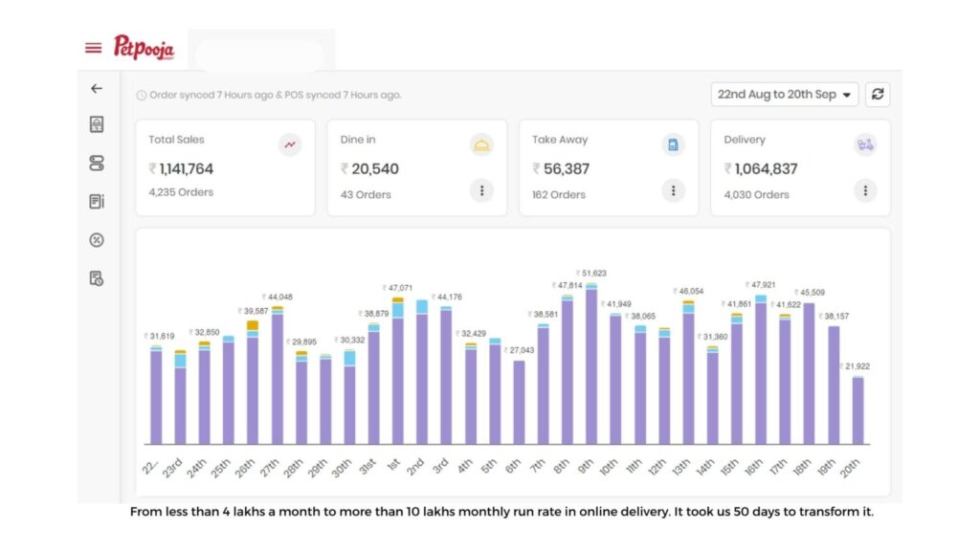Open the reports document icon in sidebar

(x=96, y=202)
